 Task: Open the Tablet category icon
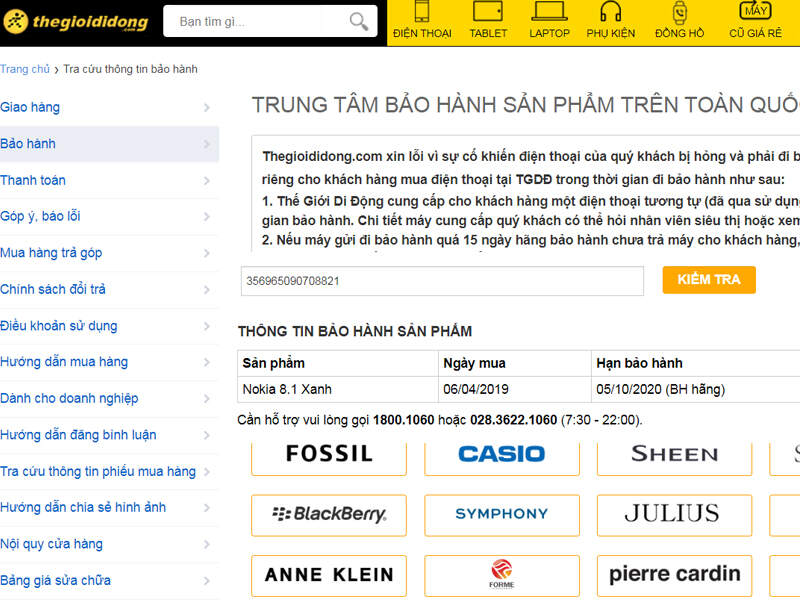(488, 22)
